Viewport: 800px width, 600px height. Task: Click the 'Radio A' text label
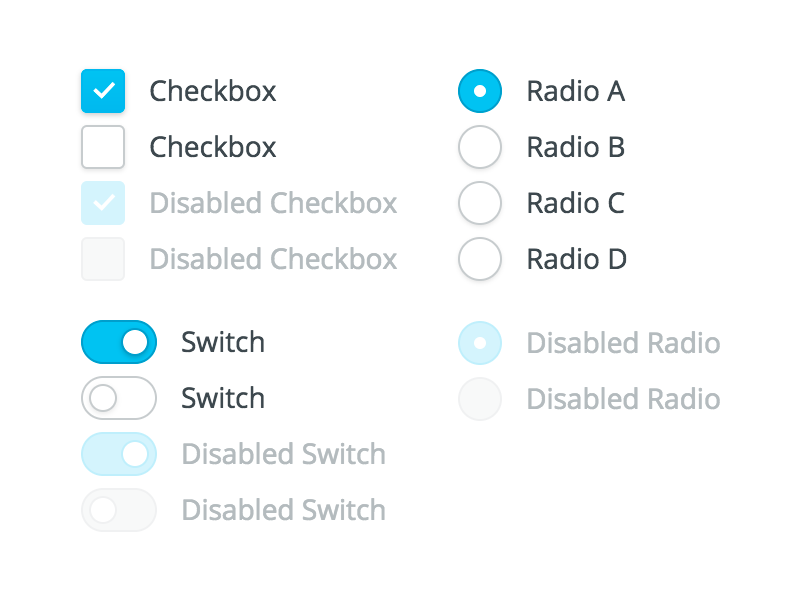click(x=575, y=92)
